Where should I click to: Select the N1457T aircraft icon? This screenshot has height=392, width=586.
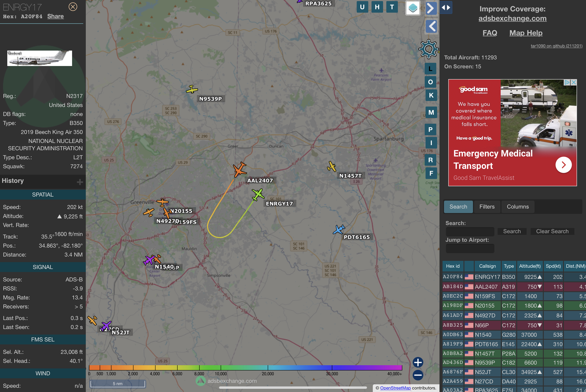tap(332, 167)
